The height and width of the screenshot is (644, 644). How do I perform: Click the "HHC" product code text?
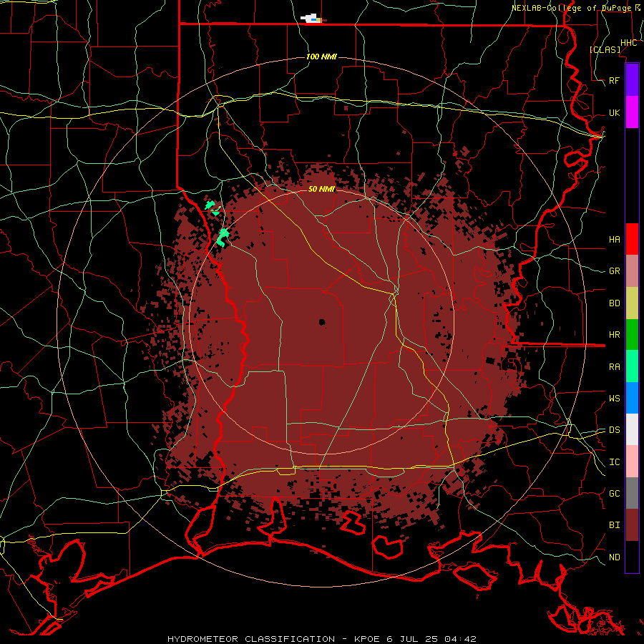629,43
